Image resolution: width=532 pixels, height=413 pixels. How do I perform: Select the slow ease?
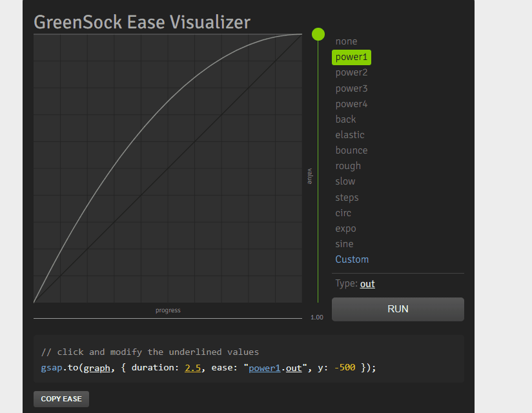(x=345, y=181)
